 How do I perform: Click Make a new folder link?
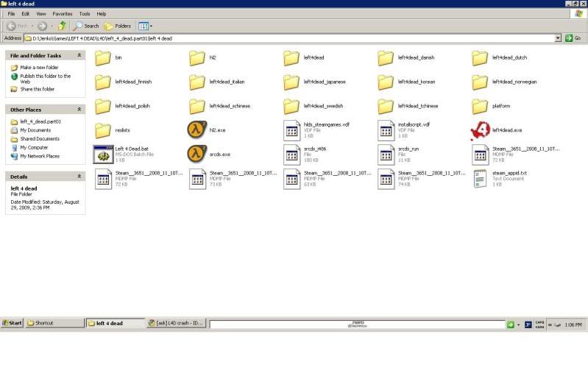tap(40, 68)
